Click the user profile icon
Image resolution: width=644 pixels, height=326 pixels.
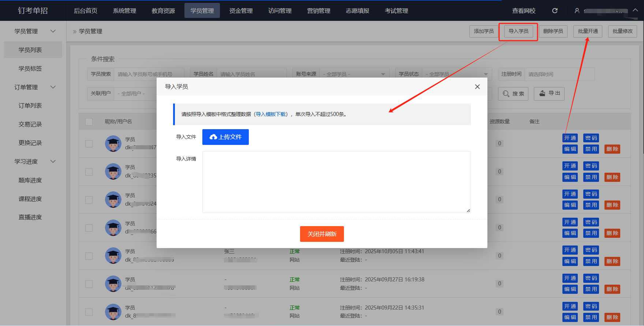577,11
